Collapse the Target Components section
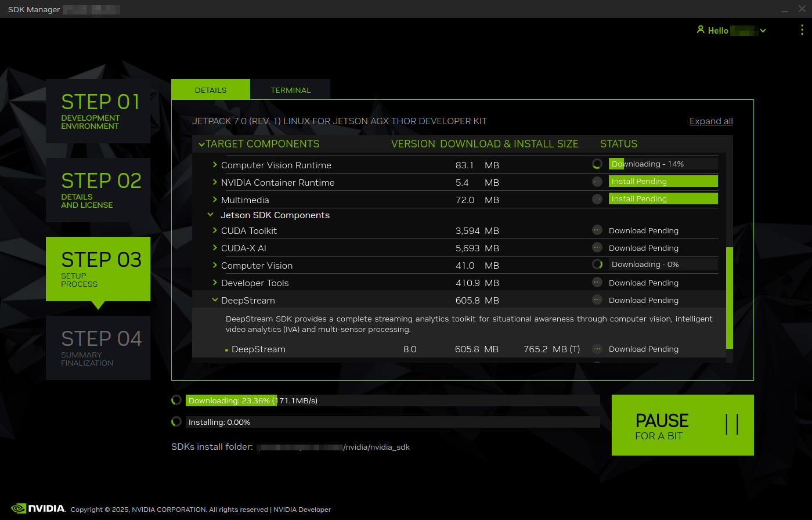812x520 pixels. click(201, 143)
